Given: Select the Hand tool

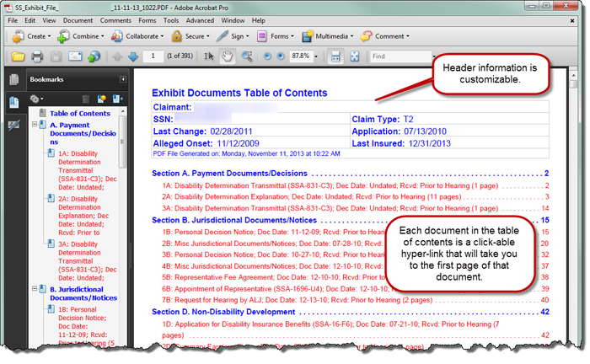Looking at the screenshot, I should (x=228, y=56).
